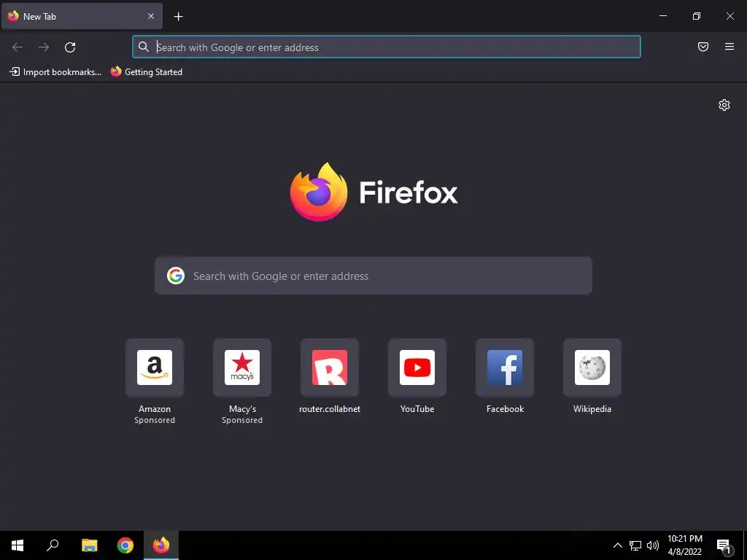Screen dimensions: 747x560
Task: Go forward one page
Action: coord(44,47)
